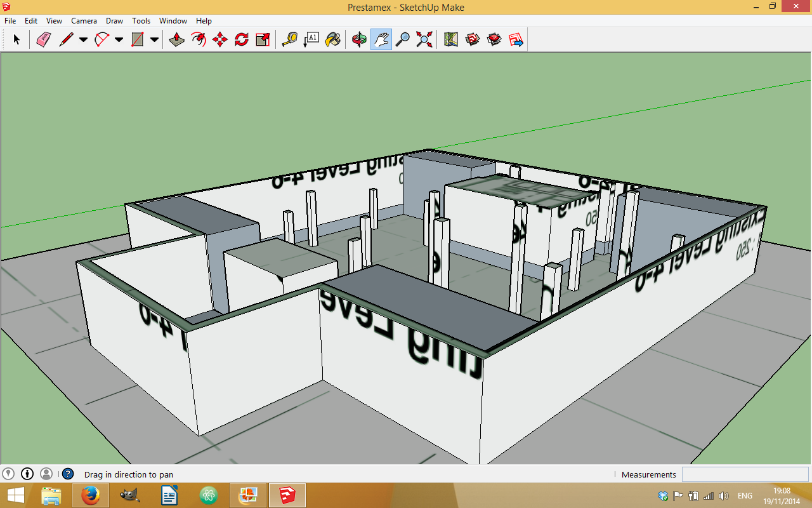The width and height of the screenshot is (812, 508).
Task: Expand the Rectangle shape tool dropdown
Action: point(154,40)
